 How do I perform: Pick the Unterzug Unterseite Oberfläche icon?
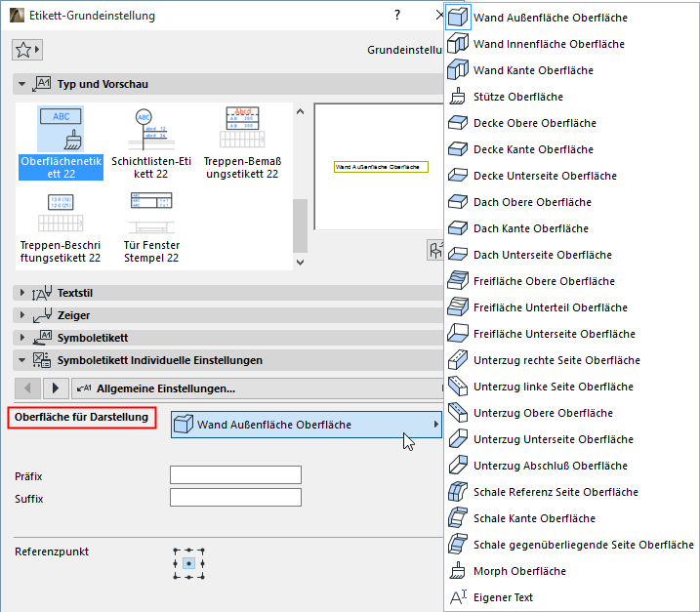click(x=458, y=439)
